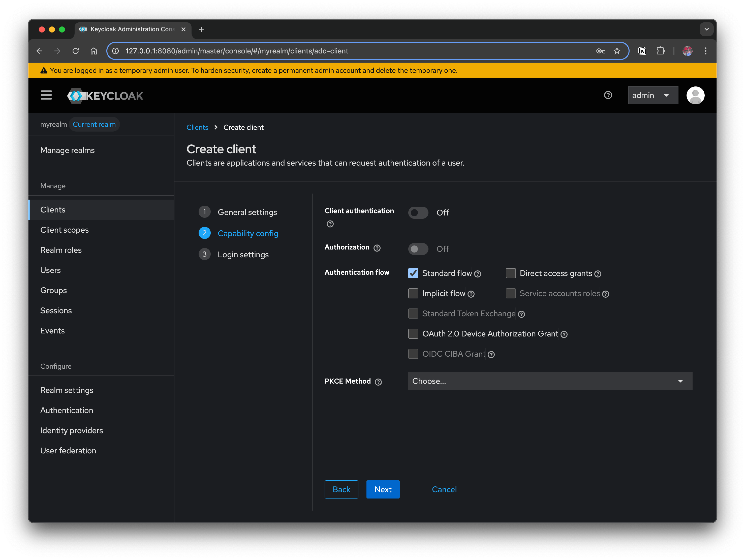
Task: View site information icon in address bar
Action: point(115,51)
